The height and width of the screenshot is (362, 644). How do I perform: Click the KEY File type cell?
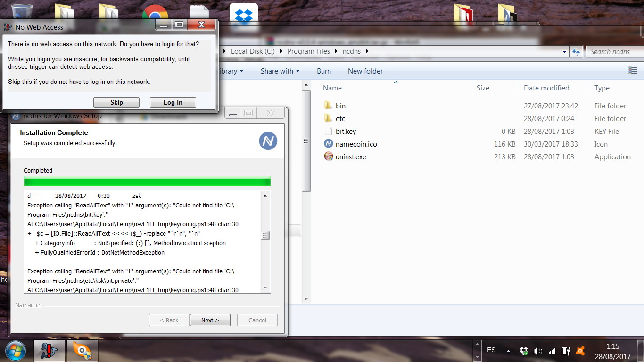tap(607, 132)
